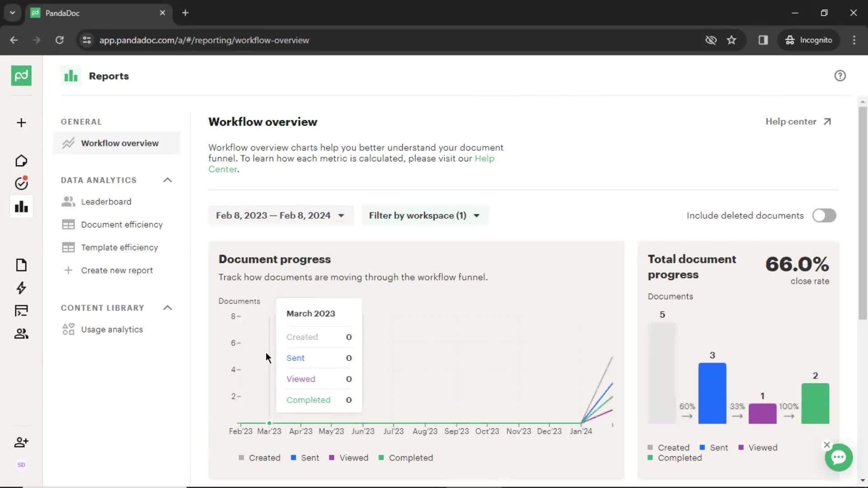Screen dimensions: 868x488
Task: Click the Add New icon at top of sidebar
Action: (21, 122)
